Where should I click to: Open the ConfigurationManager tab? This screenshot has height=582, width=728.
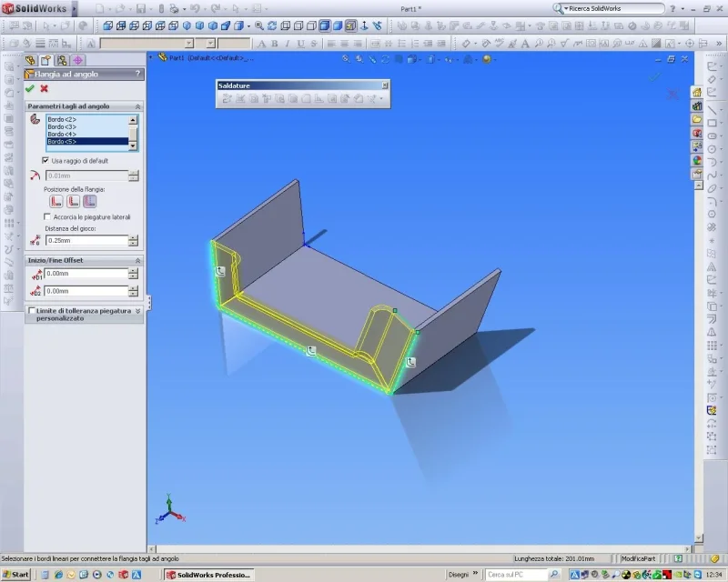pyautogui.click(x=62, y=60)
